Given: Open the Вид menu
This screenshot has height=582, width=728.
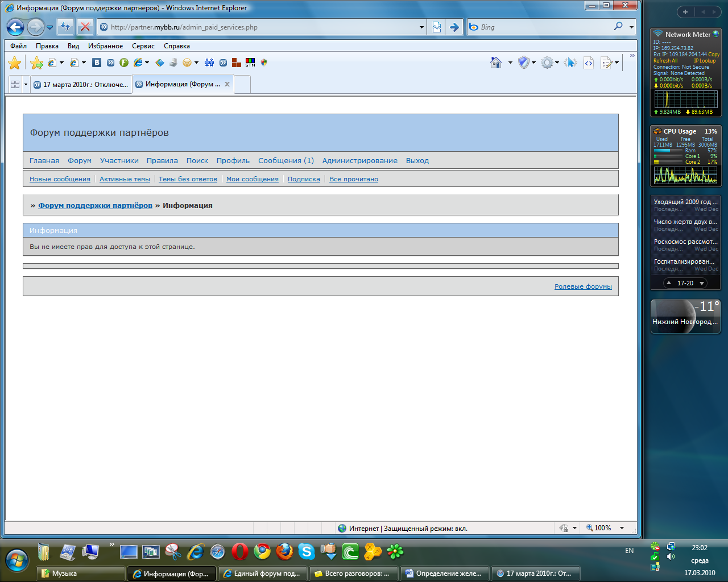Looking at the screenshot, I should pyautogui.click(x=73, y=46).
